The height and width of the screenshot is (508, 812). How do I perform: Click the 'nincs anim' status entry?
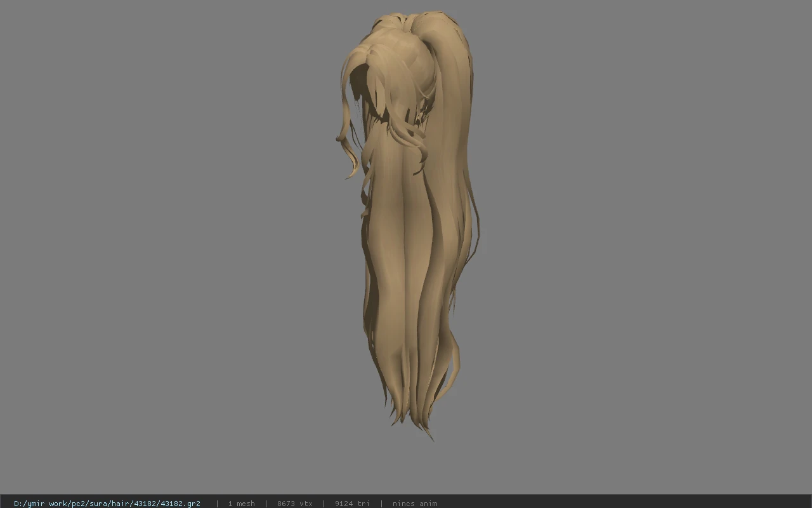415,504
